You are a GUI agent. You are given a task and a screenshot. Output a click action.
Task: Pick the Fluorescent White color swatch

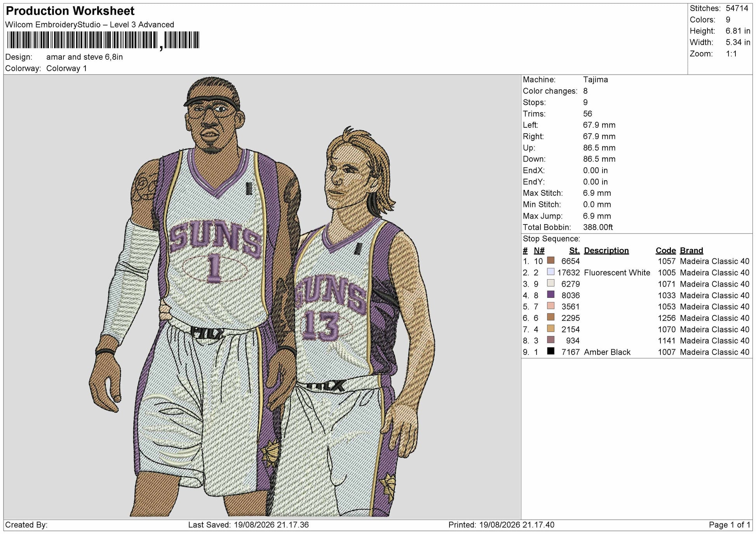pyautogui.click(x=550, y=272)
